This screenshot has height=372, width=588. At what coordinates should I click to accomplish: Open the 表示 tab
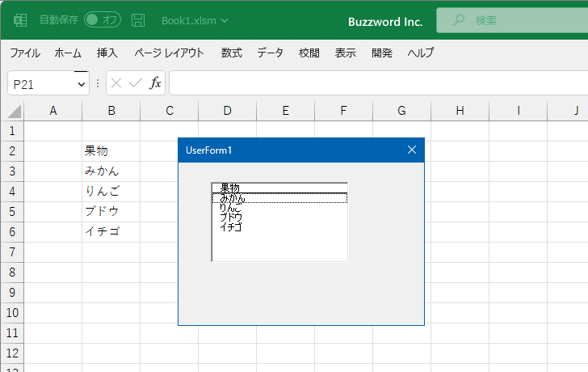tap(346, 53)
